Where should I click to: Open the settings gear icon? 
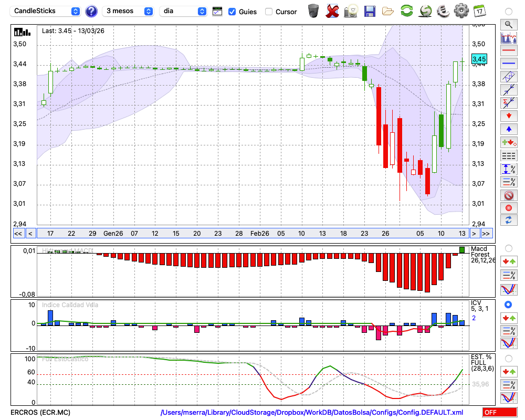[461, 10]
